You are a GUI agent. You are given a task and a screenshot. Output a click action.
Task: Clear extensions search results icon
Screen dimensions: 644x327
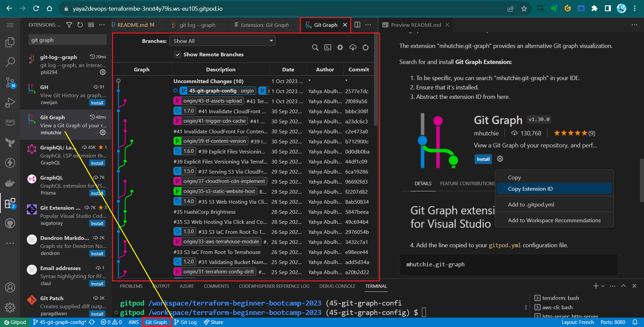point(91,25)
